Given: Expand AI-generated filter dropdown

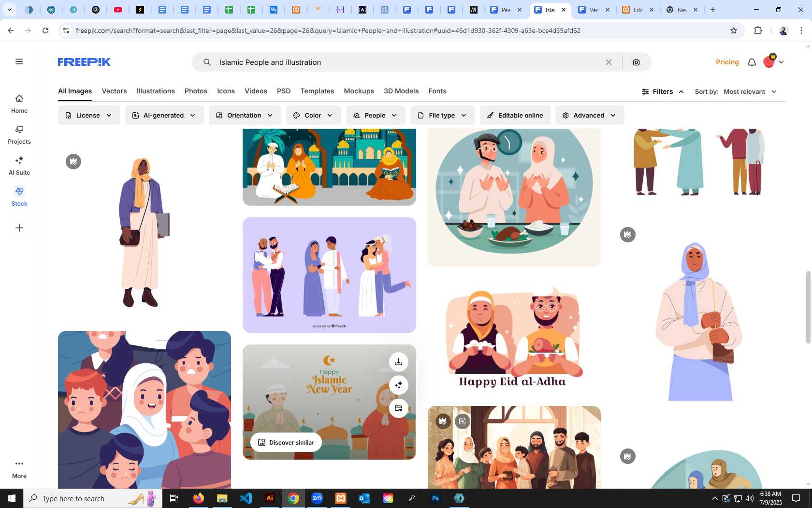Looking at the screenshot, I should tap(164, 115).
